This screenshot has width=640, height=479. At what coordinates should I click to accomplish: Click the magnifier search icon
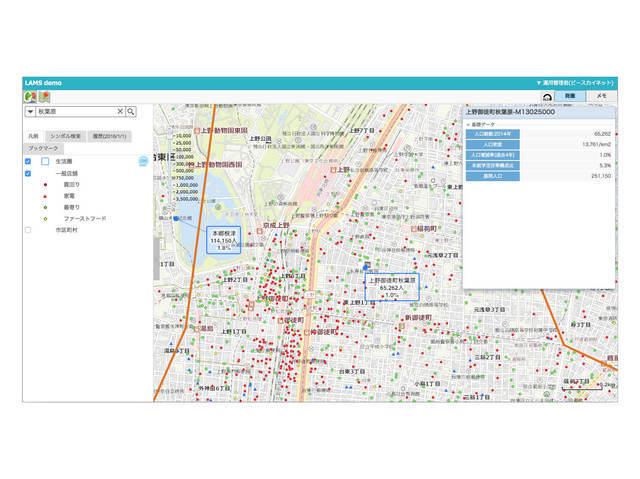pyautogui.click(x=130, y=112)
